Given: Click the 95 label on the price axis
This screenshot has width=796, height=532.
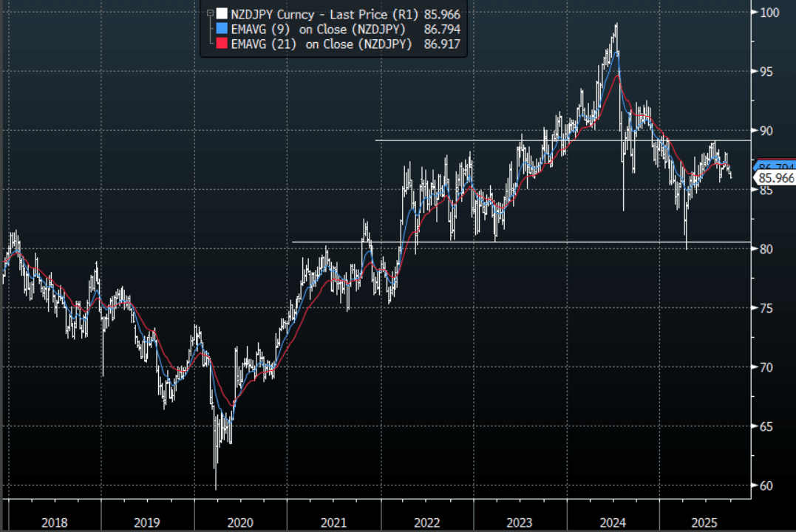Looking at the screenshot, I should [x=766, y=72].
